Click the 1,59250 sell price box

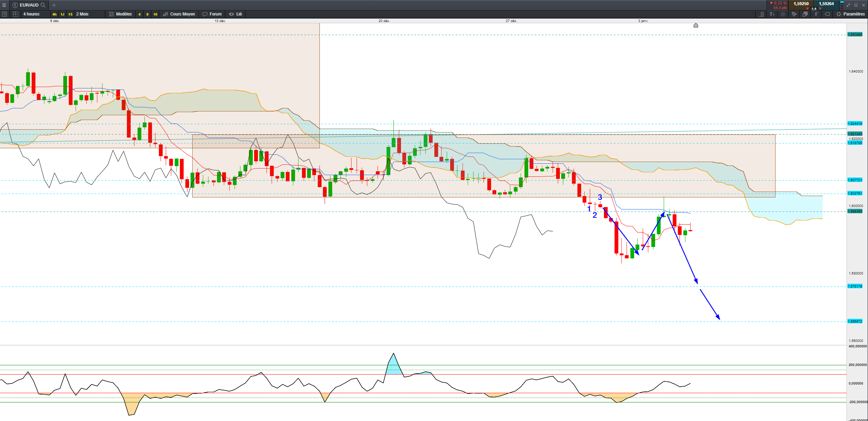pos(801,5)
